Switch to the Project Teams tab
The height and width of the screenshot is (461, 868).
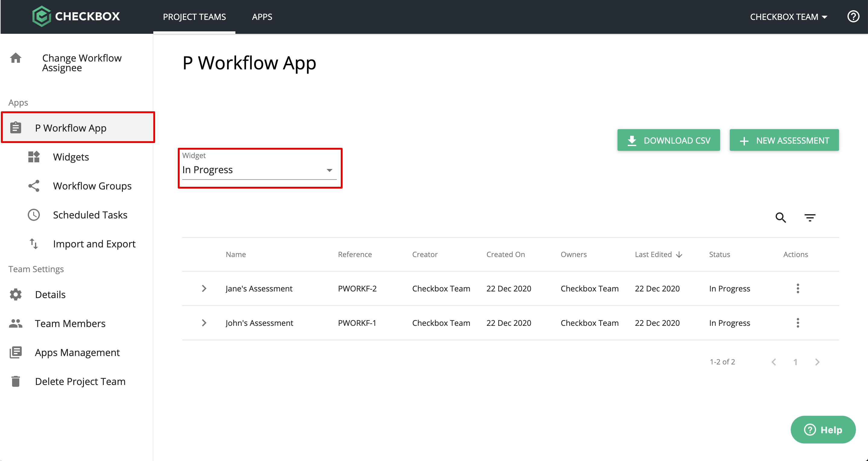click(x=194, y=17)
